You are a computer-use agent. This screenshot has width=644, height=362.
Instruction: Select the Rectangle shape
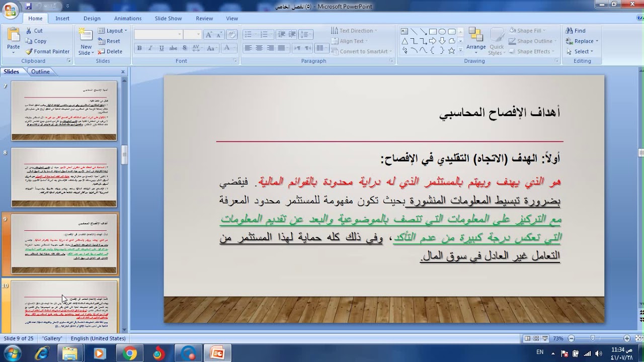tap(433, 31)
